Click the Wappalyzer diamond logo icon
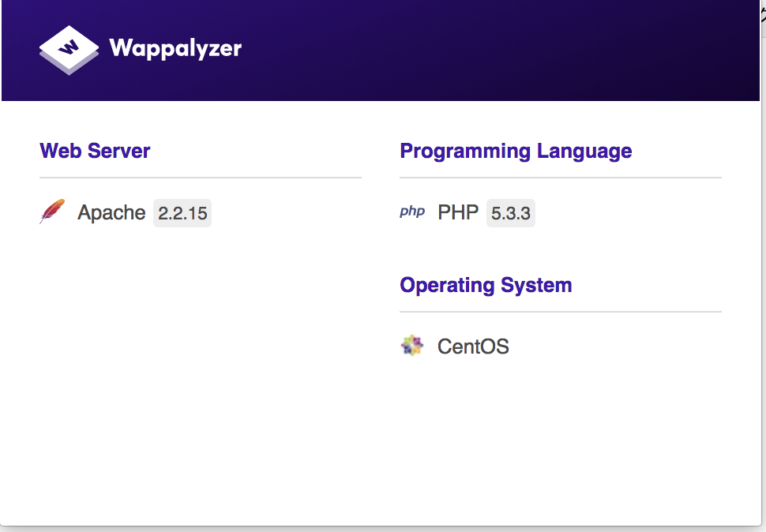 pyautogui.click(x=69, y=51)
